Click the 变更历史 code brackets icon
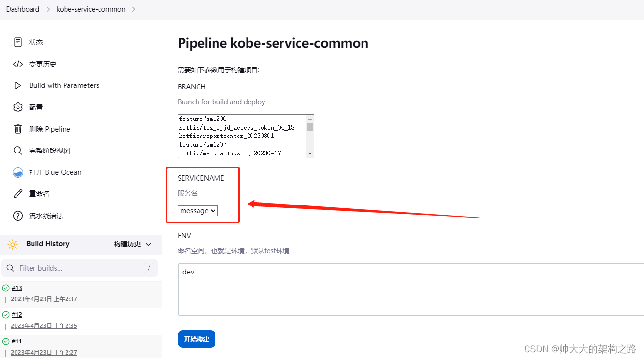 (x=18, y=64)
